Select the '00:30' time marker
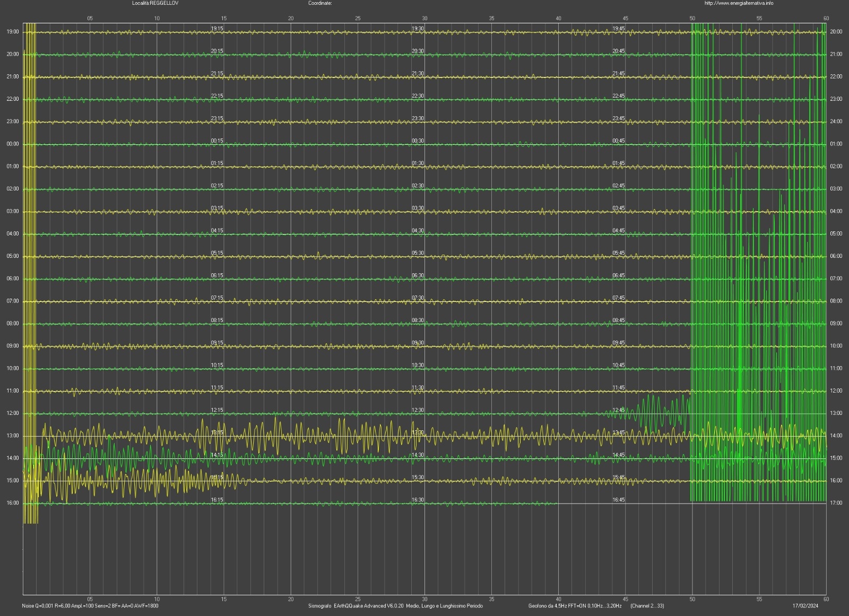 coord(418,141)
